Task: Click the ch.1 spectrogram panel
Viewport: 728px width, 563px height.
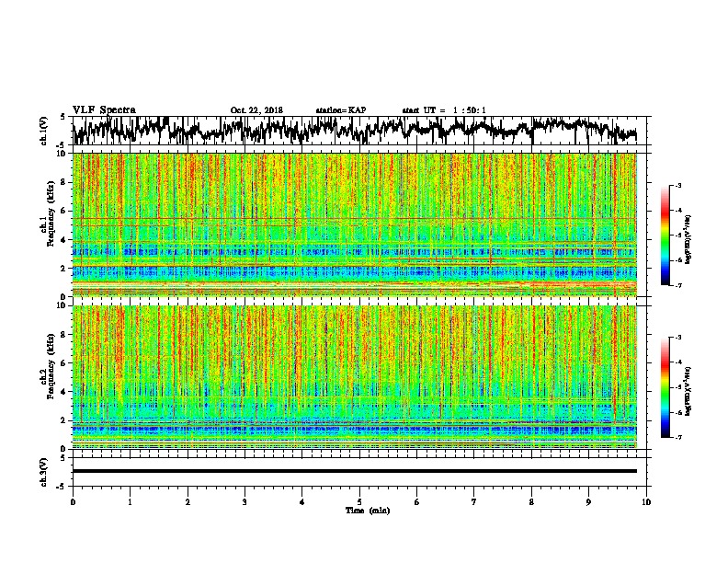Action: pyautogui.click(x=354, y=224)
